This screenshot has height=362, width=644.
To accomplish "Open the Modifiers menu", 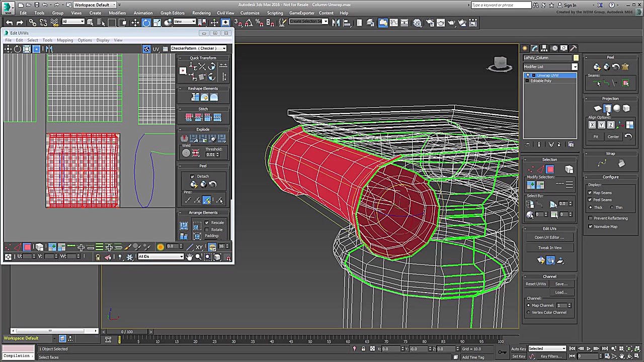I will (x=117, y=13).
